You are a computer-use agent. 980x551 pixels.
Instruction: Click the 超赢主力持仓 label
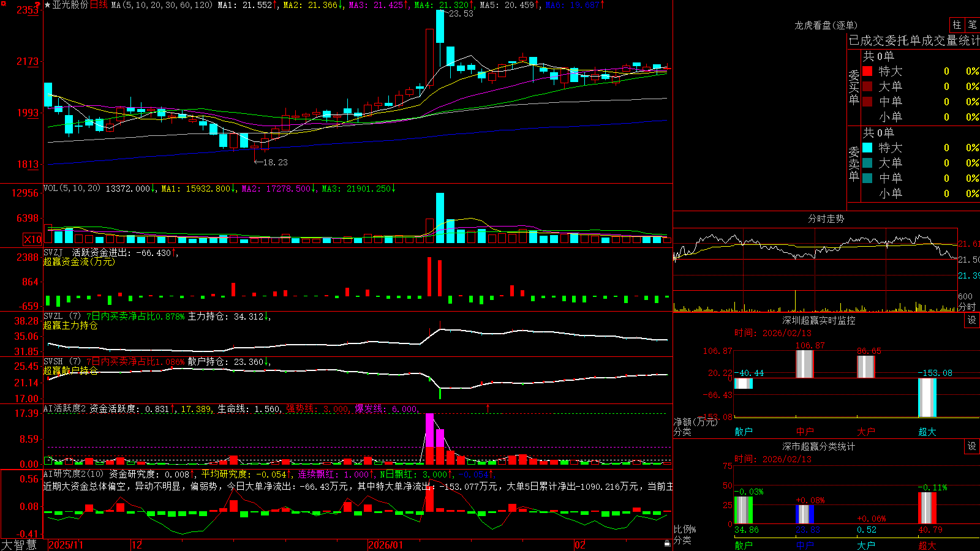(70, 325)
